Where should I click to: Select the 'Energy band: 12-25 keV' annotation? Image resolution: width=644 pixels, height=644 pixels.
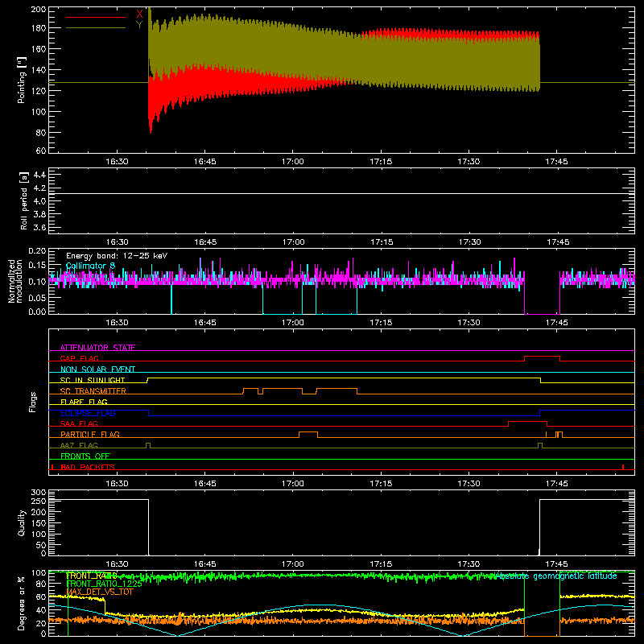click(117, 256)
